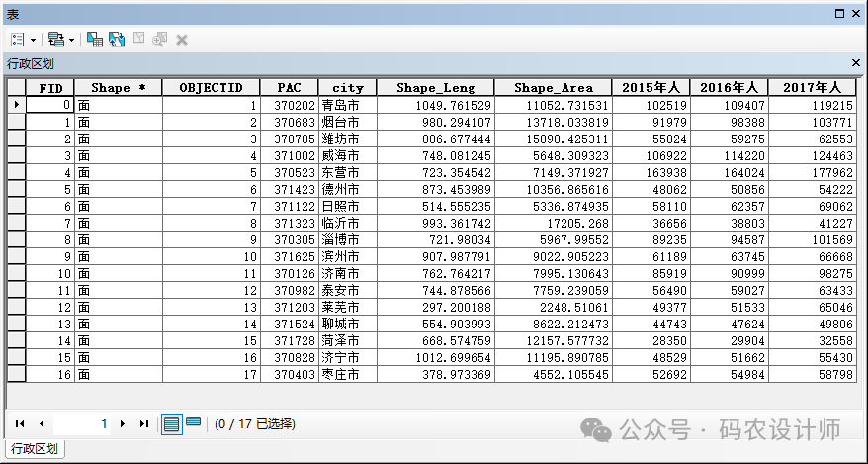Image resolution: width=868 pixels, height=464 pixels.
Task: Click the Related Tables icon
Action: 55,40
